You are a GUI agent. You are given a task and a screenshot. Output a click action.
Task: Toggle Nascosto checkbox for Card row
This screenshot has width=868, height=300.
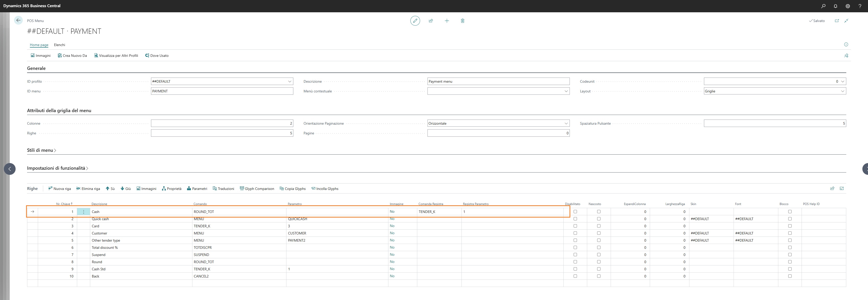(x=598, y=226)
